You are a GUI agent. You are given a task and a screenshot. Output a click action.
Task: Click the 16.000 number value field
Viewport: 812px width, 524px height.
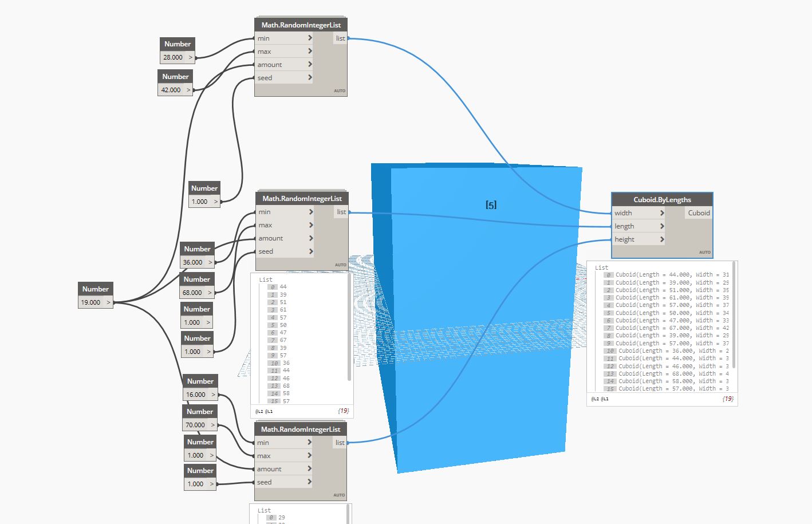(195, 395)
